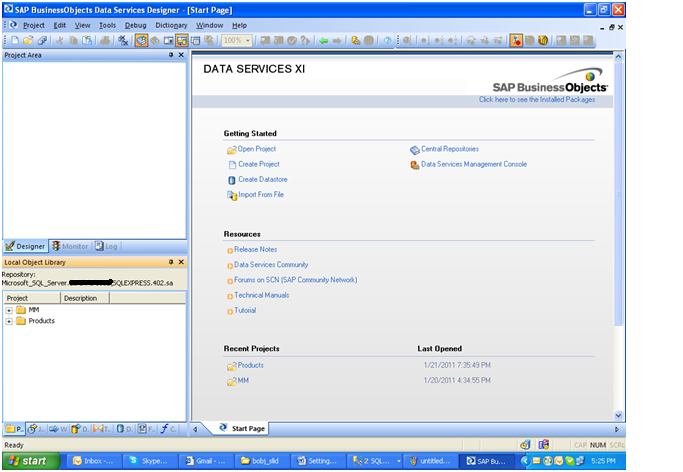The height and width of the screenshot is (472, 683).
Task: Toggle the Project Area toolbar icon
Action: point(182,40)
